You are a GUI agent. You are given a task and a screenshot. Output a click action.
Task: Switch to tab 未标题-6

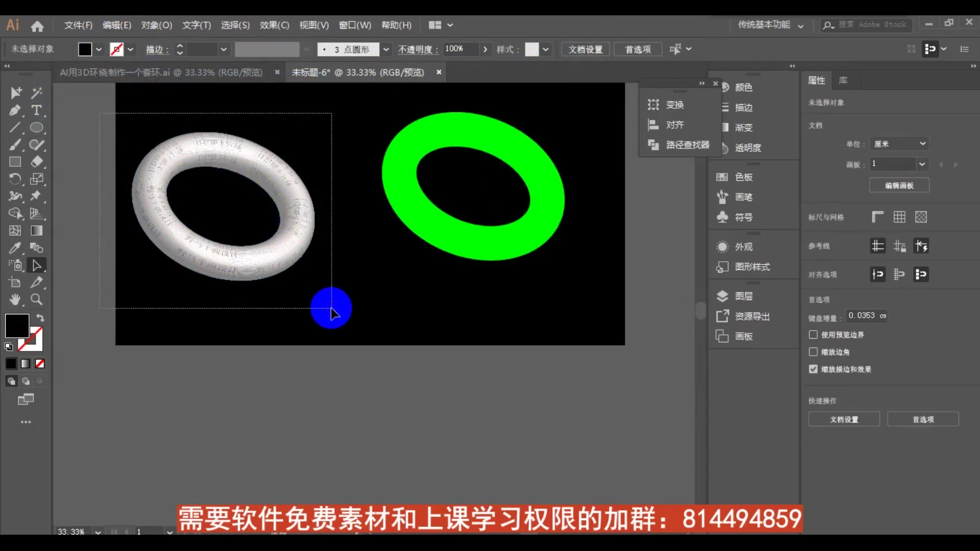point(357,72)
